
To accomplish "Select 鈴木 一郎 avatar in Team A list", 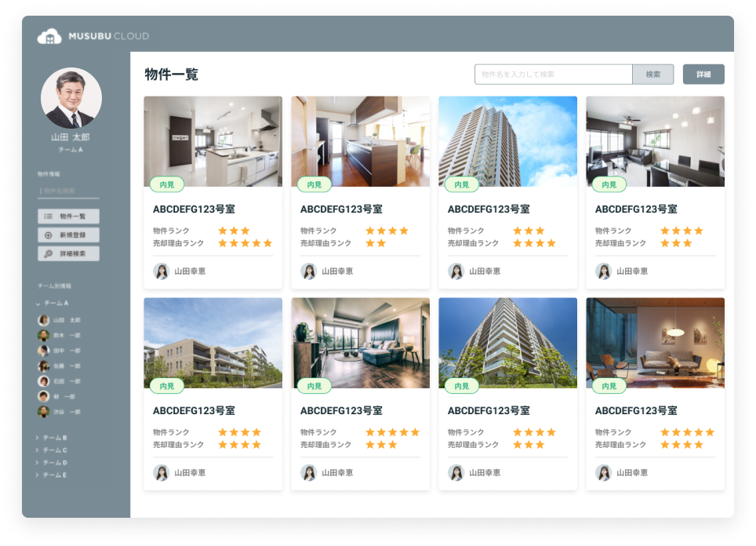I will [x=44, y=335].
